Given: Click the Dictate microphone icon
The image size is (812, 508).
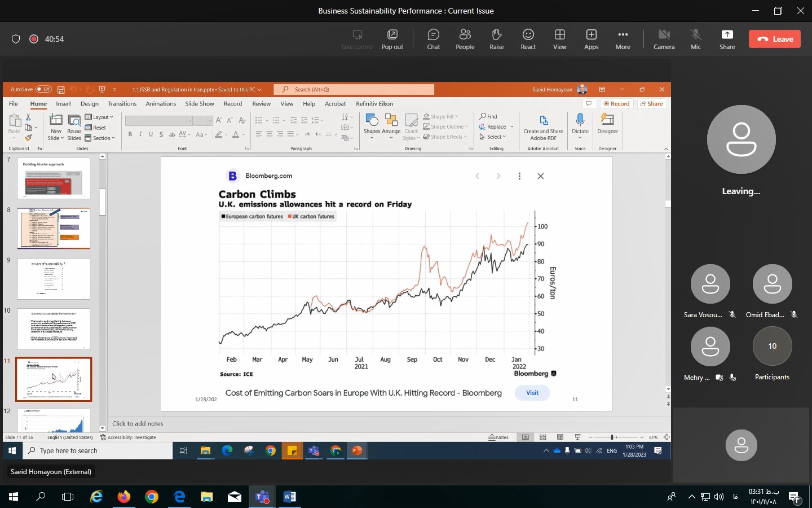Looking at the screenshot, I should (580, 120).
